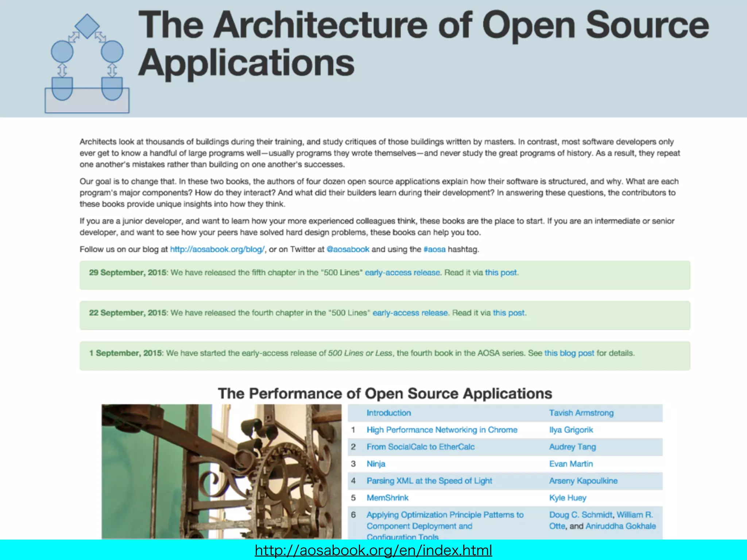Click the AOSA architecture diagram logo

click(87, 64)
